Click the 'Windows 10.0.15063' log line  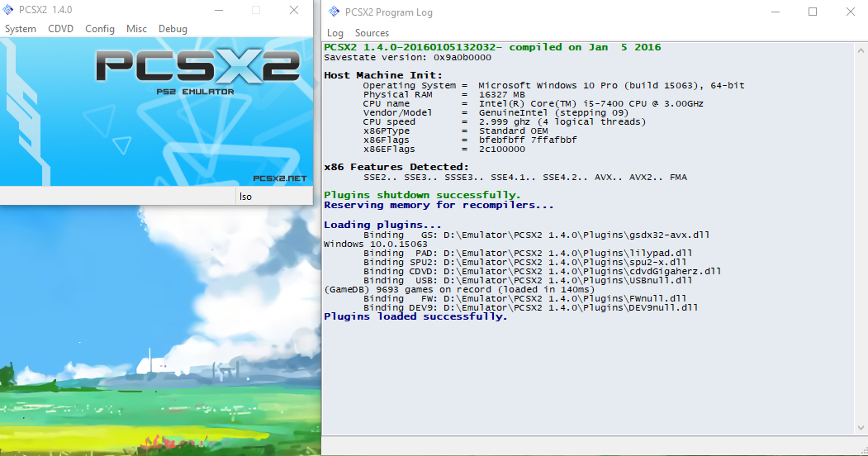375,244
